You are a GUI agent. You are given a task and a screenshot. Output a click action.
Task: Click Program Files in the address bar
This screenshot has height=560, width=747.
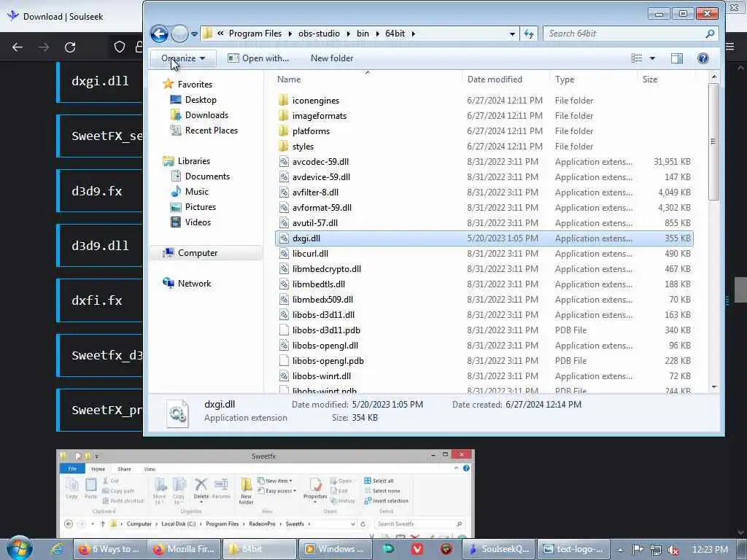pos(255,34)
